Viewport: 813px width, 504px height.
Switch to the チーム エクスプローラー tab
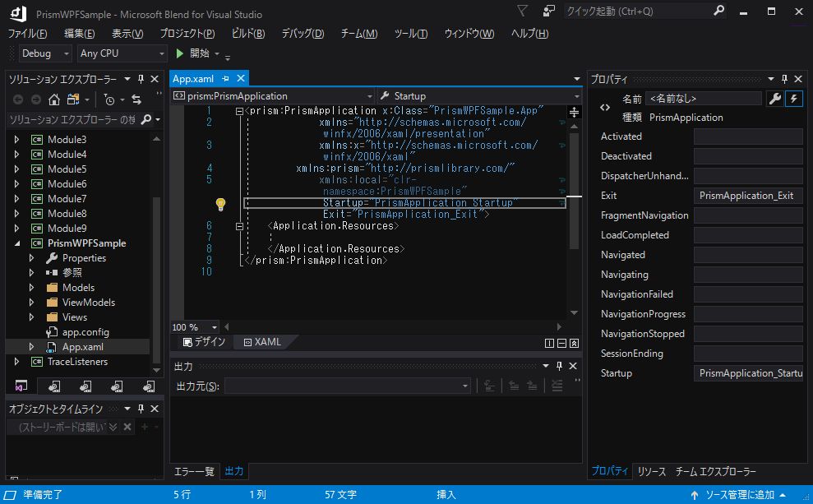(715, 471)
